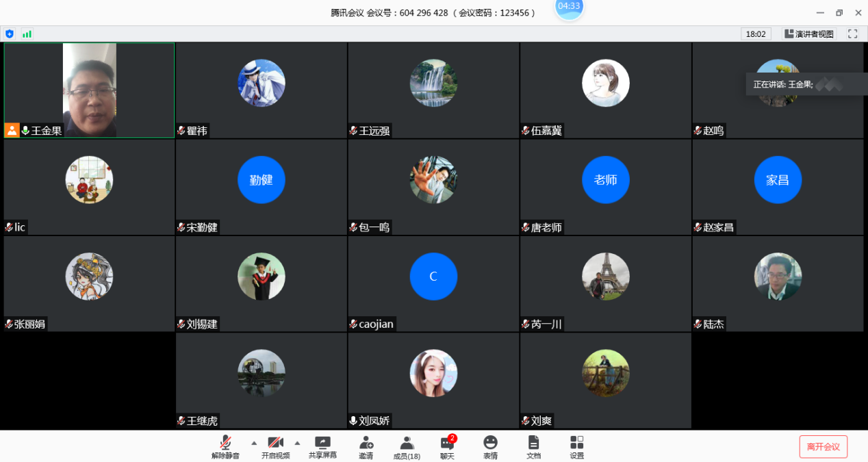Click the 离开会议 leave meeting button
This screenshot has width=868, height=462.
click(823, 447)
